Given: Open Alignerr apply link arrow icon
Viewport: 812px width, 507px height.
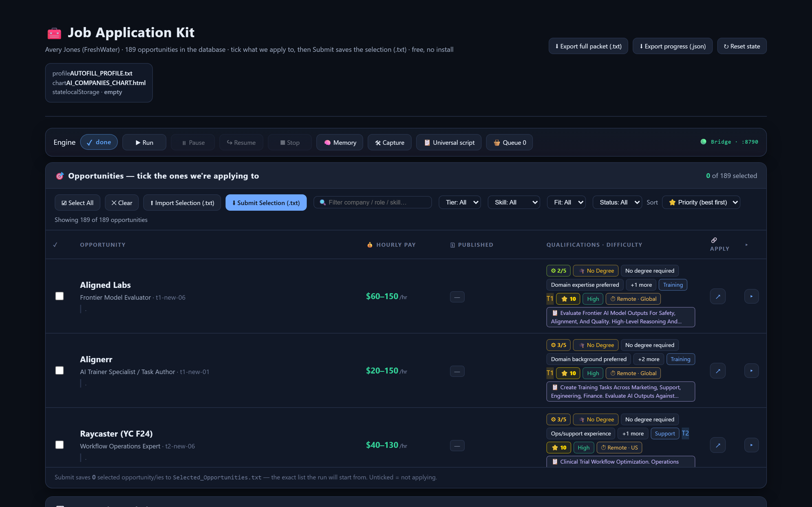Looking at the screenshot, I should click(x=718, y=371).
